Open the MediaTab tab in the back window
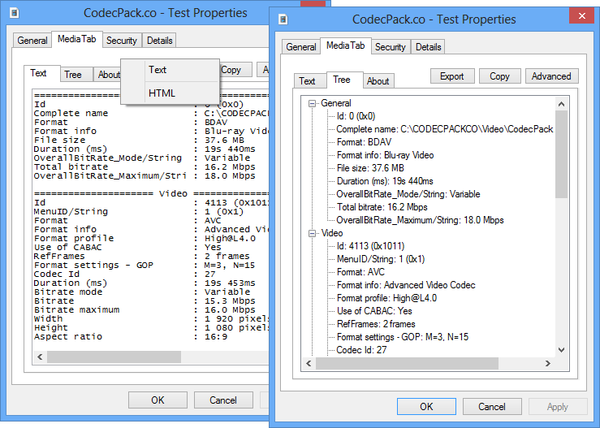This screenshot has height=428, width=600. click(x=77, y=39)
